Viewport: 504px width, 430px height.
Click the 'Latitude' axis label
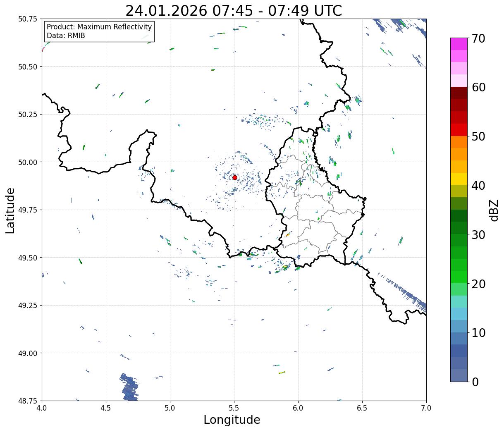pos(10,210)
